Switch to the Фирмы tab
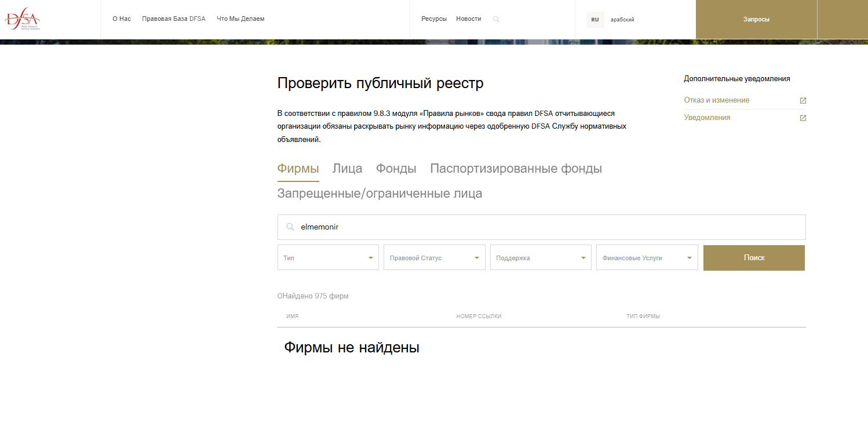The image size is (868, 426). point(298,169)
